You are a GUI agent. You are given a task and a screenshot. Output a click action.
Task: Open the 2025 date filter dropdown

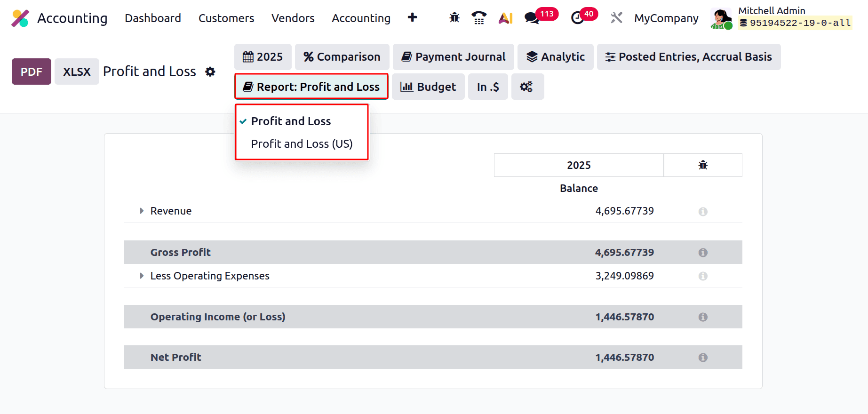point(263,57)
